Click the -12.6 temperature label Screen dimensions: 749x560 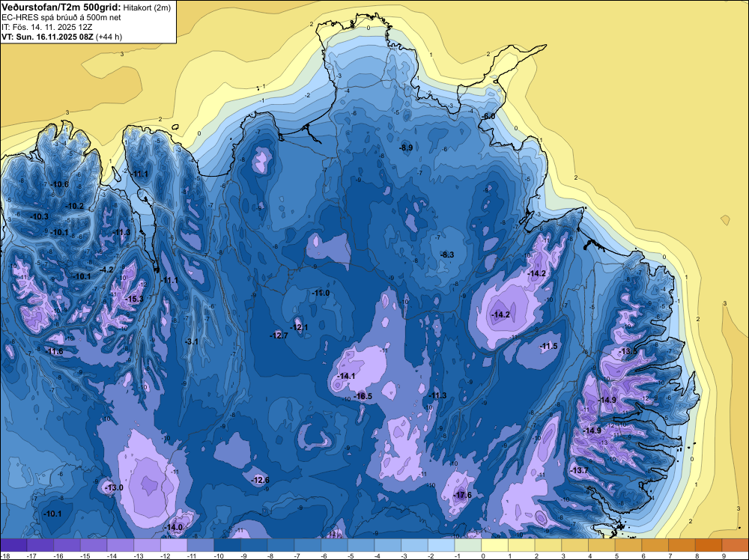coord(261,480)
